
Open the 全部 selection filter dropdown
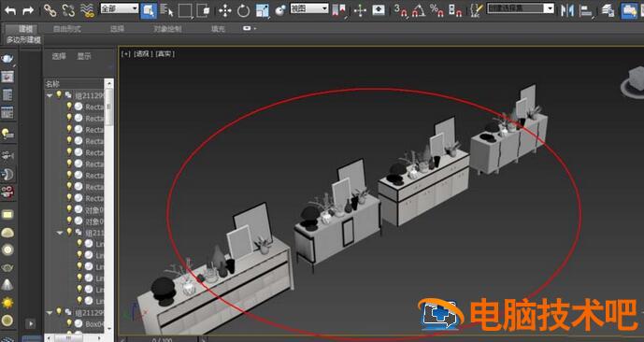(120, 8)
